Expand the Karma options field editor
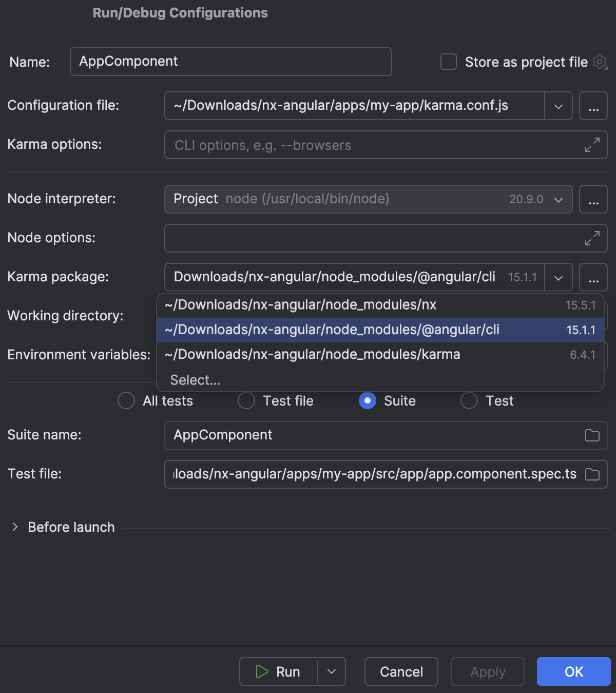 coord(593,145)
